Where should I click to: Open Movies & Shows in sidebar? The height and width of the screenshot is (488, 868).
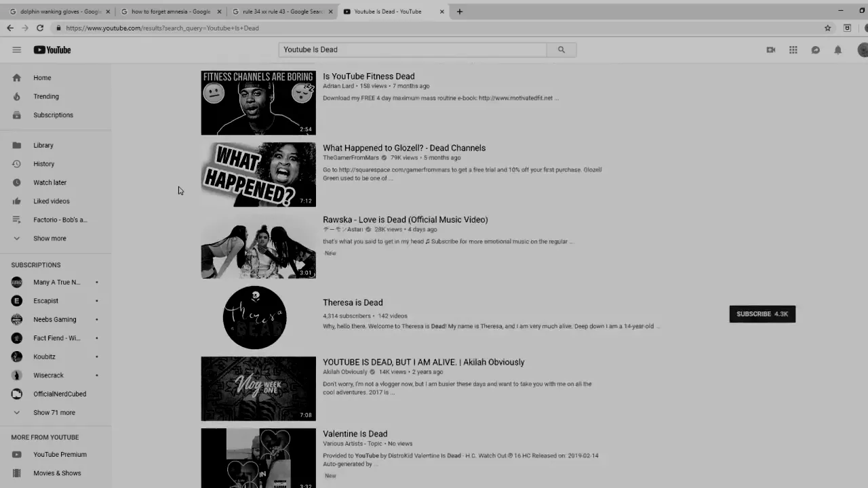click(56, 473)
